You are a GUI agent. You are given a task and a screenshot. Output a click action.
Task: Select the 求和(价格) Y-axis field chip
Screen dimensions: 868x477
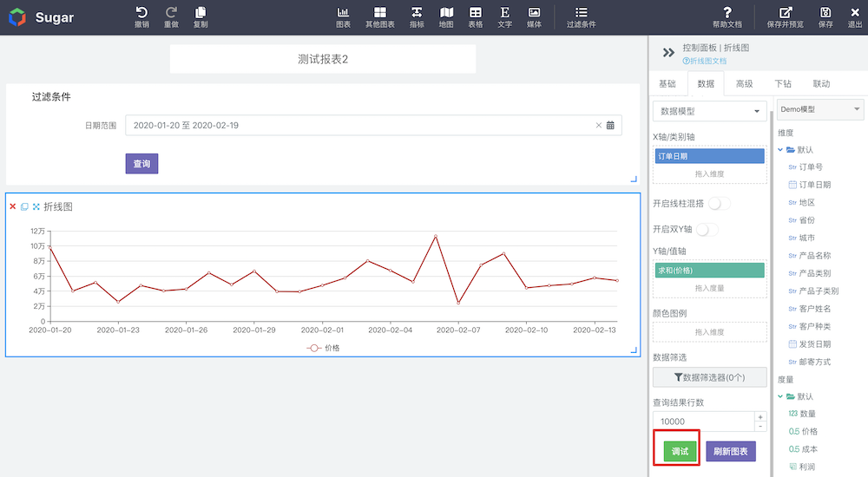click(710, 270)
